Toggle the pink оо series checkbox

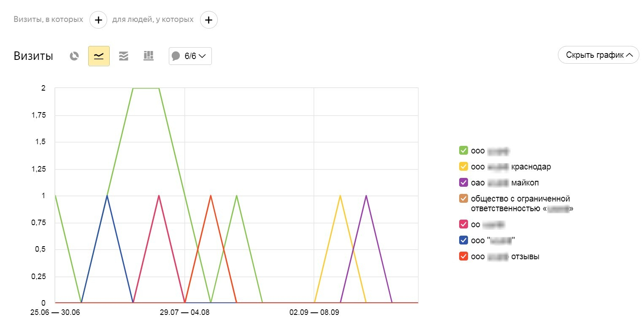point(463,225)
